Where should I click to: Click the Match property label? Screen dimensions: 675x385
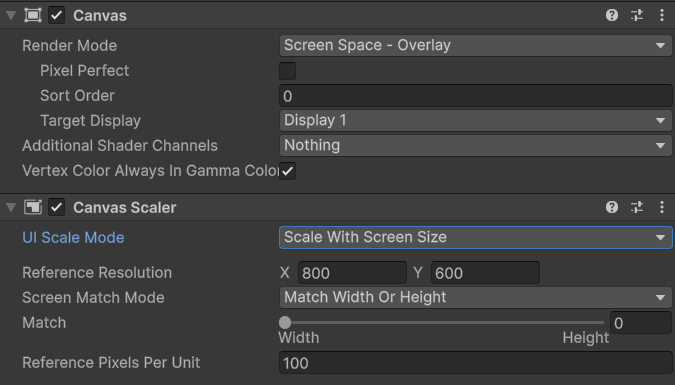tap(44, 323)
